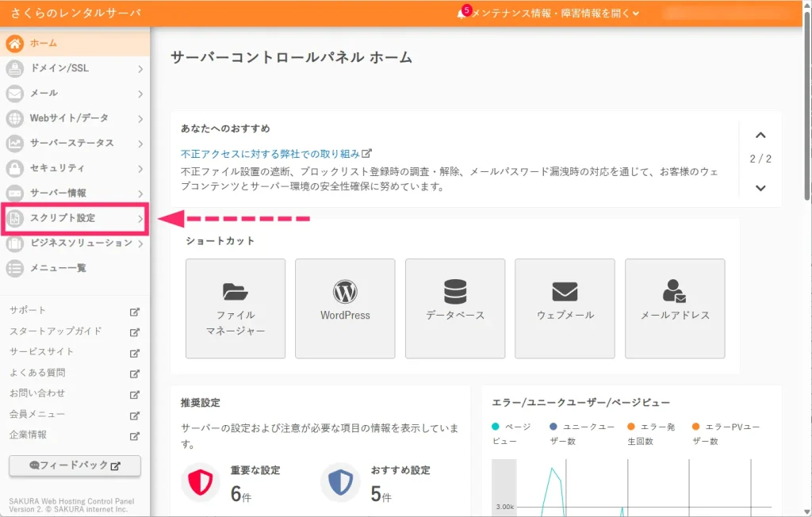Open the サポート link
Viewport: 812px width, 517px height.
pos(28,310)
